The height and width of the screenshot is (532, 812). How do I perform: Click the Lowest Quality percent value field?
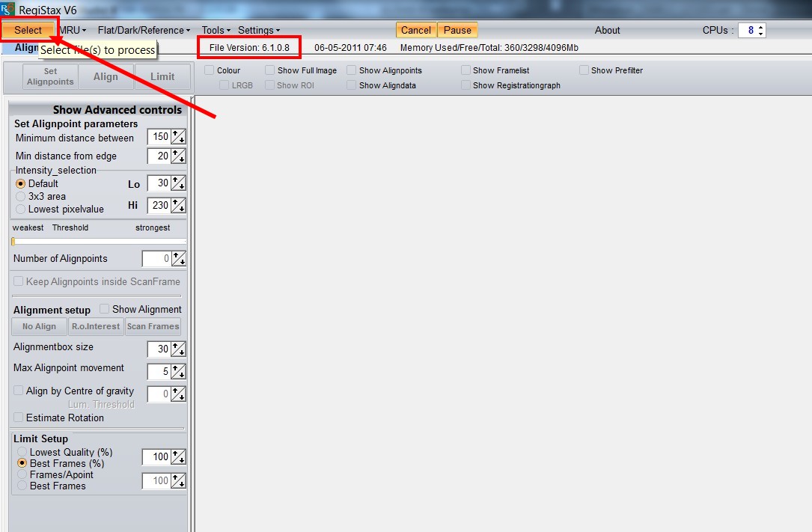point(156,457)
